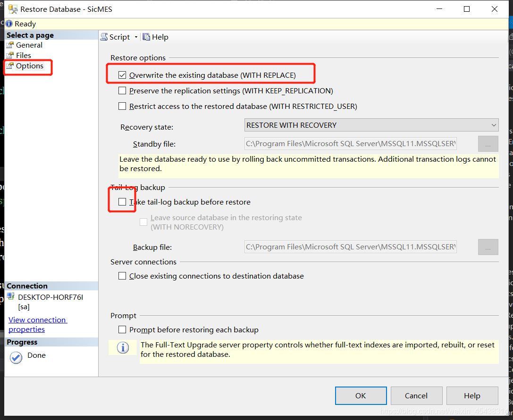Enable Preserve the replication settings

pyautogui.click(x=122, y=91)
